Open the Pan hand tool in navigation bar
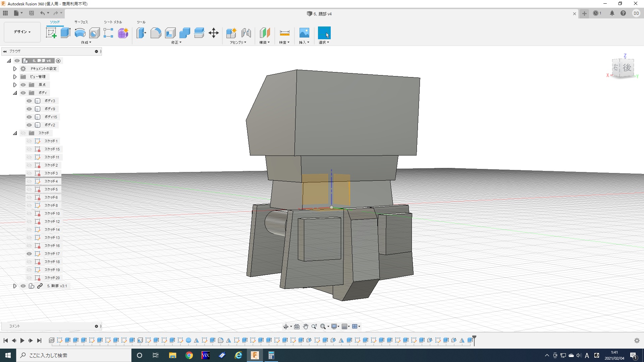 (305, 326)
